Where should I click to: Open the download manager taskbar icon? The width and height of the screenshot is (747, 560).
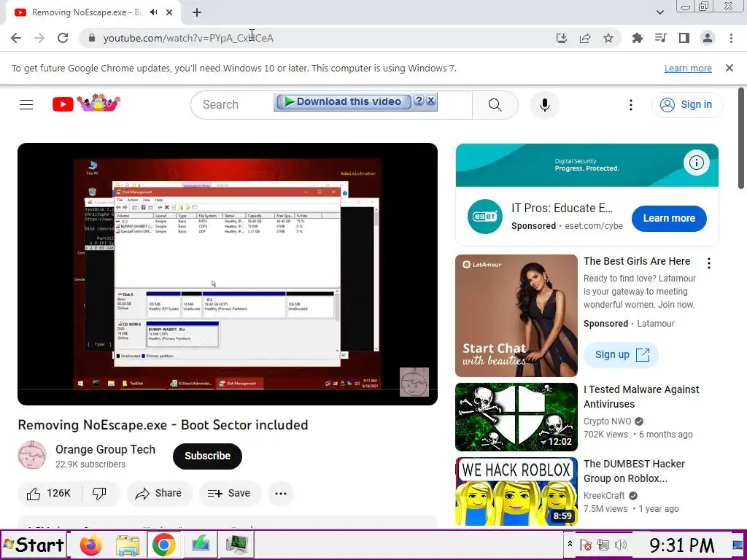point(200,545)
